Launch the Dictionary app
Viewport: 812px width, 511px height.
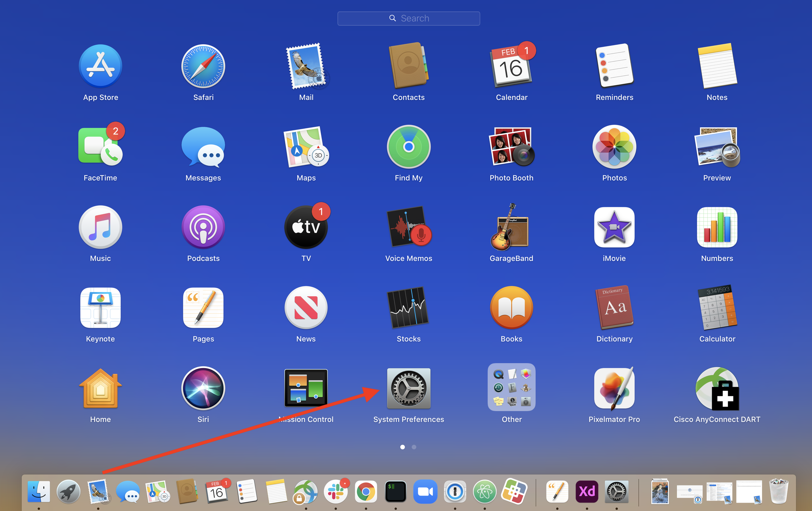click(x=614, y=308)
